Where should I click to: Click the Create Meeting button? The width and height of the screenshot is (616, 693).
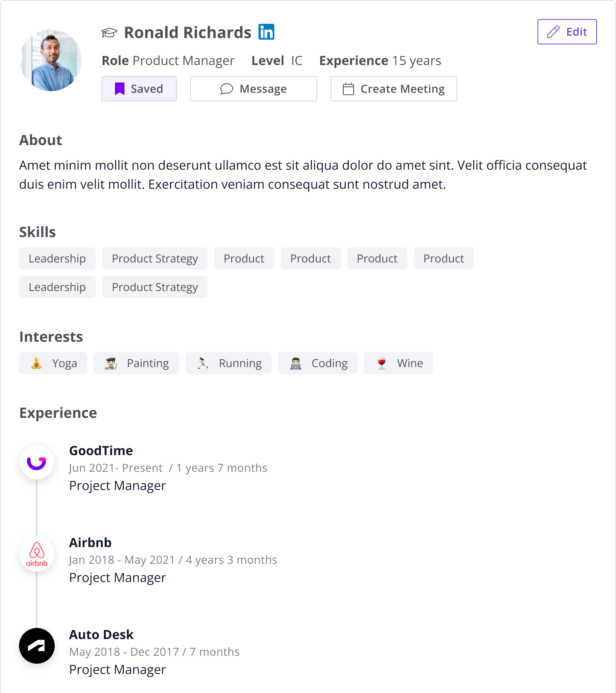click(x=394, y=89)
